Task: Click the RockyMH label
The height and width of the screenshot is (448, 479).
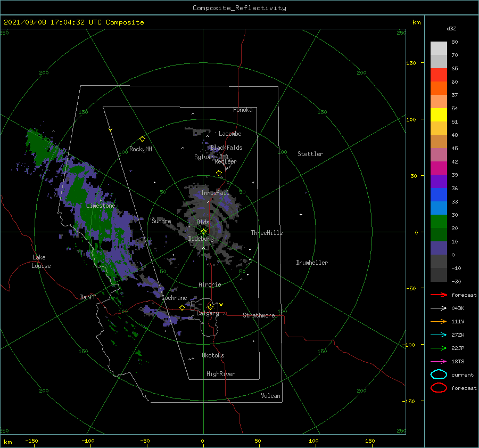Action: tap(141, 149)
